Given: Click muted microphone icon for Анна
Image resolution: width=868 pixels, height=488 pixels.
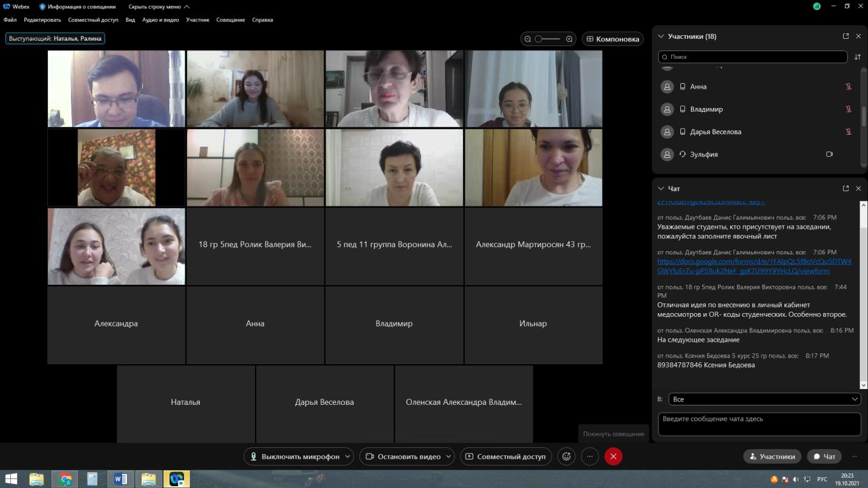Looking at the screenshot, I should click(849, 87).
